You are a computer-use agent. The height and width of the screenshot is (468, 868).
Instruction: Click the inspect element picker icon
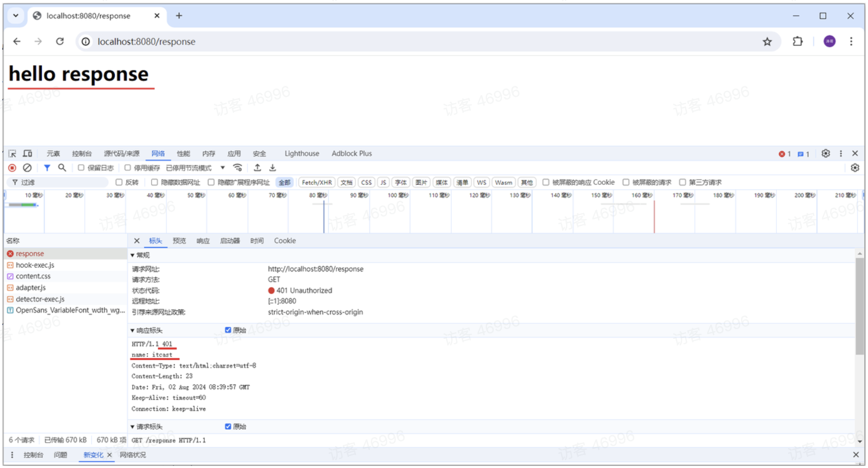tap(12, 154)
